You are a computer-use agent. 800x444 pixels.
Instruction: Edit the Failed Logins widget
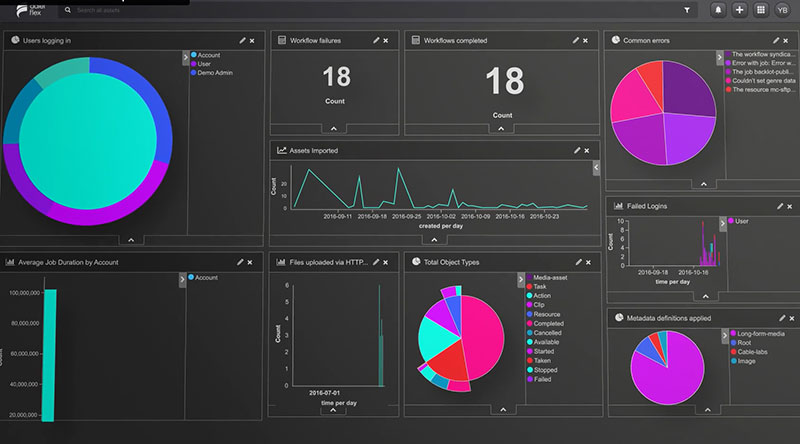pyautogui.click(x=780, y=206)
